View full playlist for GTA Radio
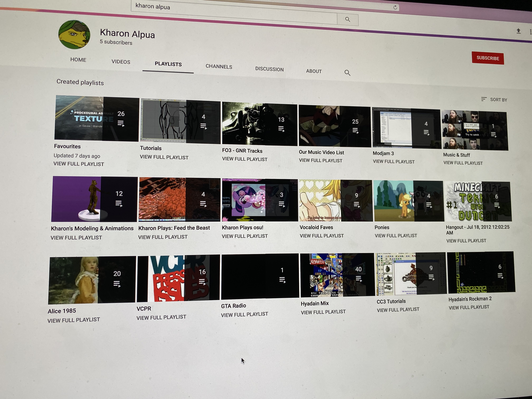 coord(244,315)
